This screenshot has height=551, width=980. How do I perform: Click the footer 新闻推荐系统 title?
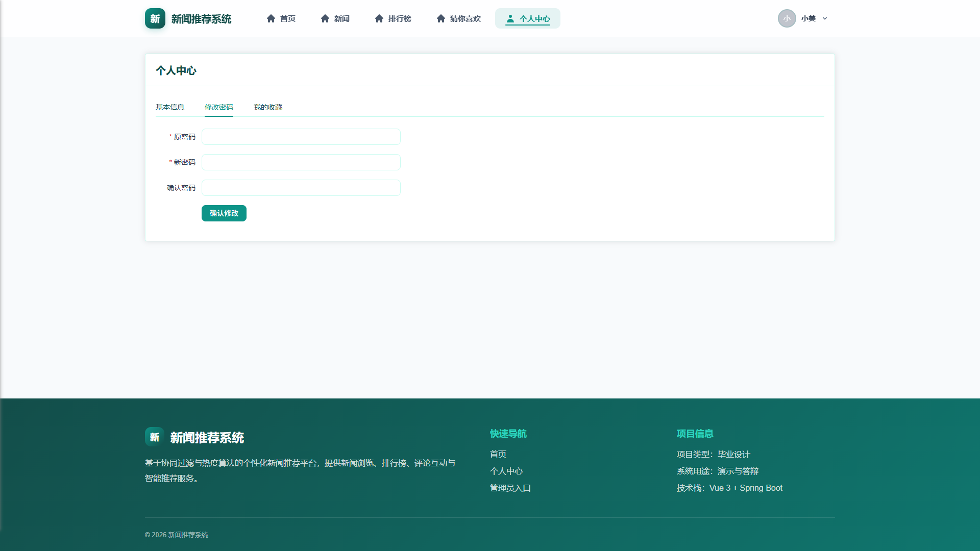coord(207,438)
